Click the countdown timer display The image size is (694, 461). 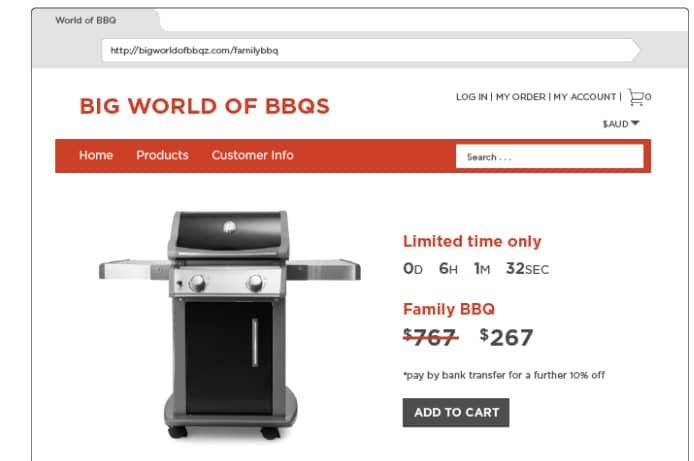tap(476, 269)
